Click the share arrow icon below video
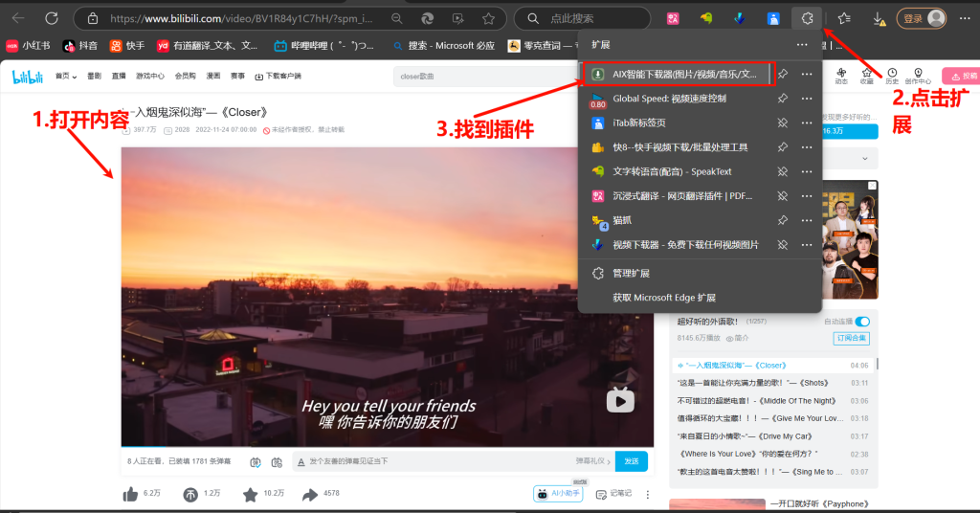 pyautogui.click(x=310, y=494)
